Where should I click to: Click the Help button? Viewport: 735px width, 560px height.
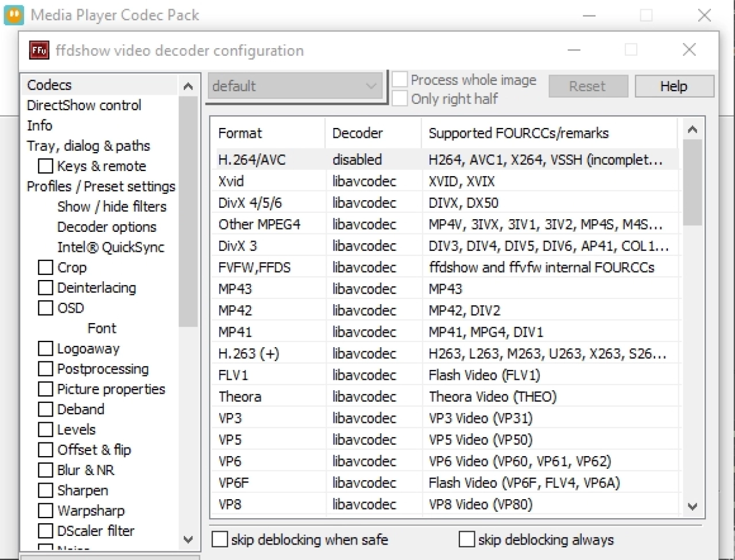(675, 86)
